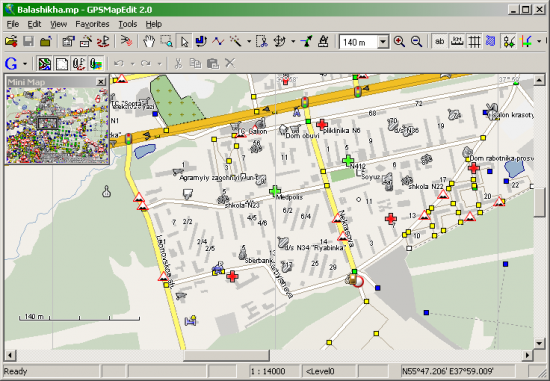The height and width of the screenshot is (381, 550).
Task: Toggle the blank-sheet view button
Action: click(x=62, y=64)
